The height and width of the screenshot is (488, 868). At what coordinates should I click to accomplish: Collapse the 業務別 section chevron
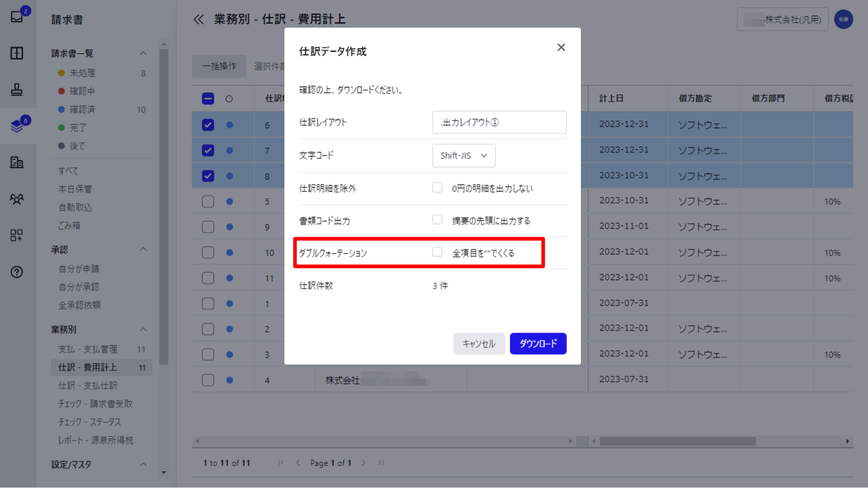143,329
